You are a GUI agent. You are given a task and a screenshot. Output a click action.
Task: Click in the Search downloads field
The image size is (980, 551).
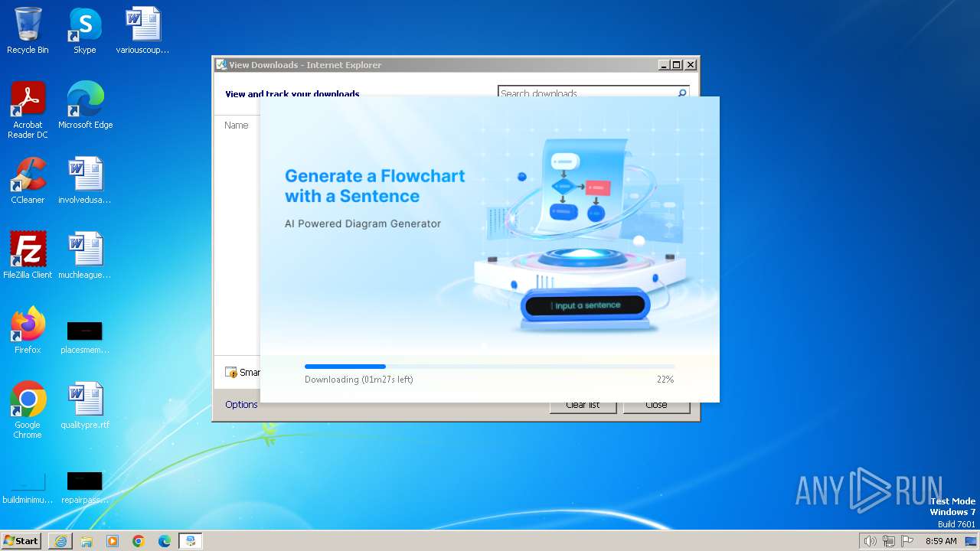point(586,92)
